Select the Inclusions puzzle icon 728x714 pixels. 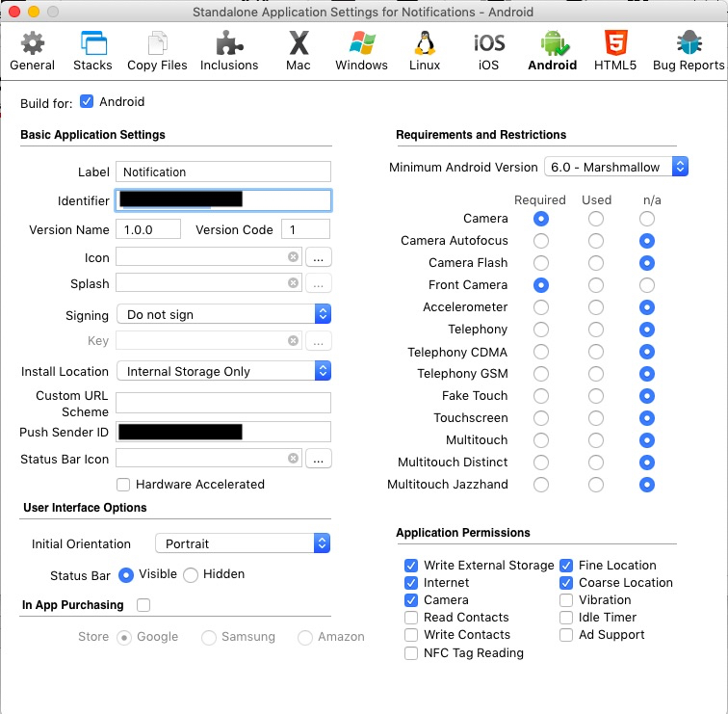229,50
